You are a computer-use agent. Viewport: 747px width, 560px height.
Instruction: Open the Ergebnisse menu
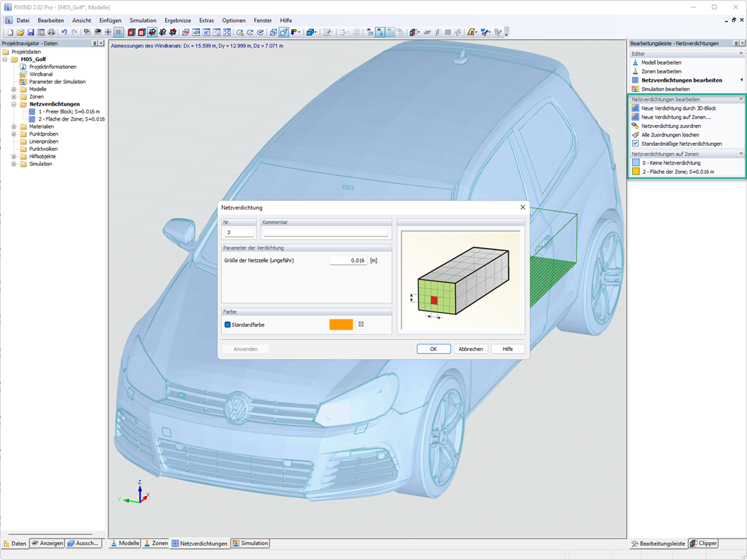tap(177, 21)
